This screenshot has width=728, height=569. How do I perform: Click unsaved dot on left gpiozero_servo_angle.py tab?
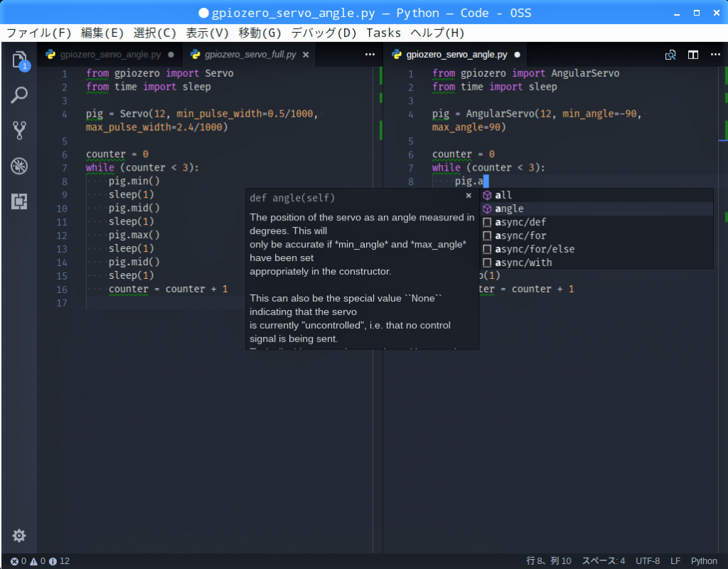(171, 54)
